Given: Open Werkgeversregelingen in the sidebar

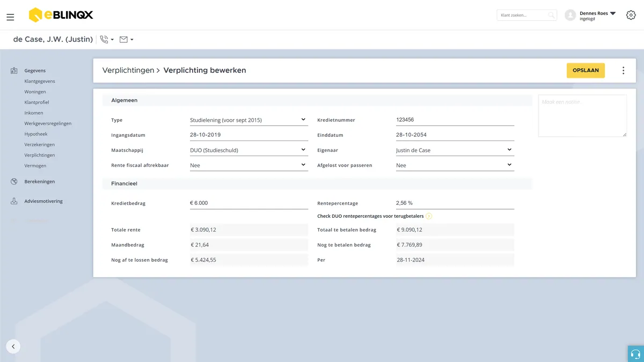Looking at the screenshot, I should click(x=48, y=123).
